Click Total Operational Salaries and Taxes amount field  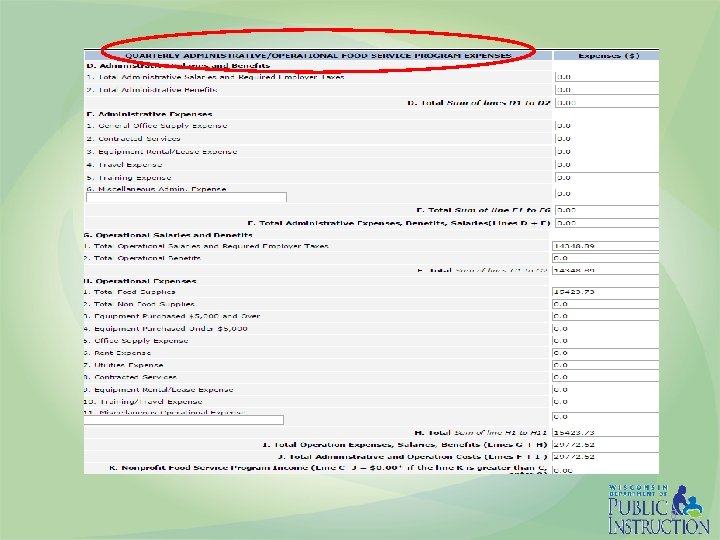tap(605, 246)
